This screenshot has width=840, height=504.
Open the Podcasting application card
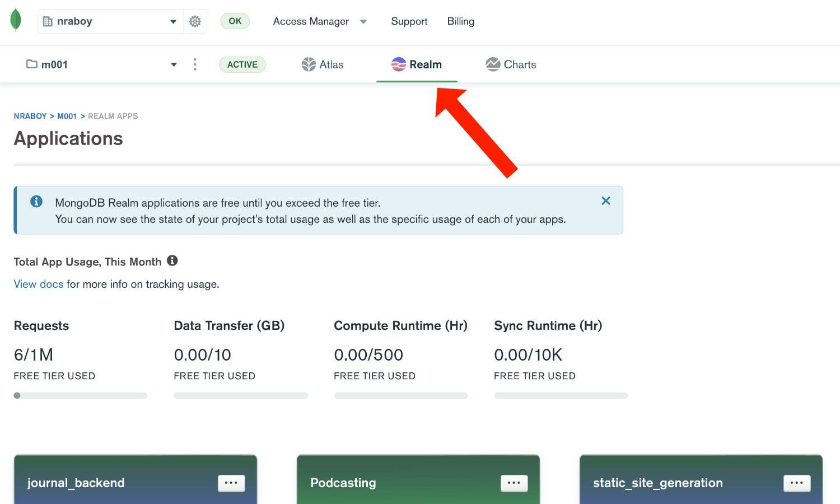418,480
